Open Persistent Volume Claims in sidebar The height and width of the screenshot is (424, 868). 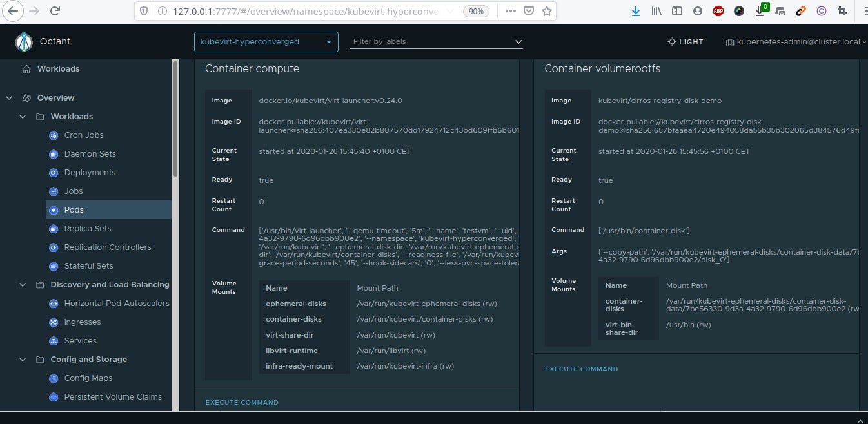tap(113, 397)
